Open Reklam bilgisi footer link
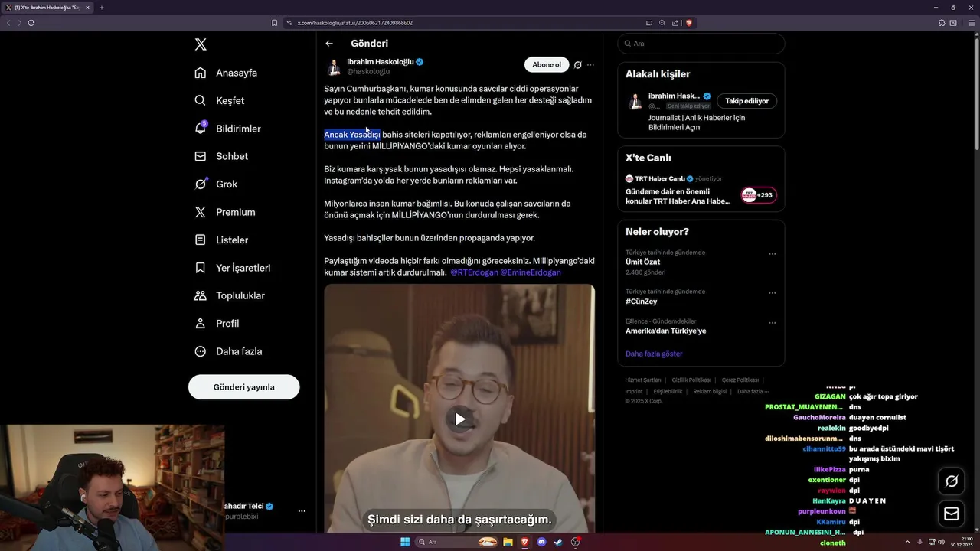Screen dimensions: 980x551 click(710, 391)
